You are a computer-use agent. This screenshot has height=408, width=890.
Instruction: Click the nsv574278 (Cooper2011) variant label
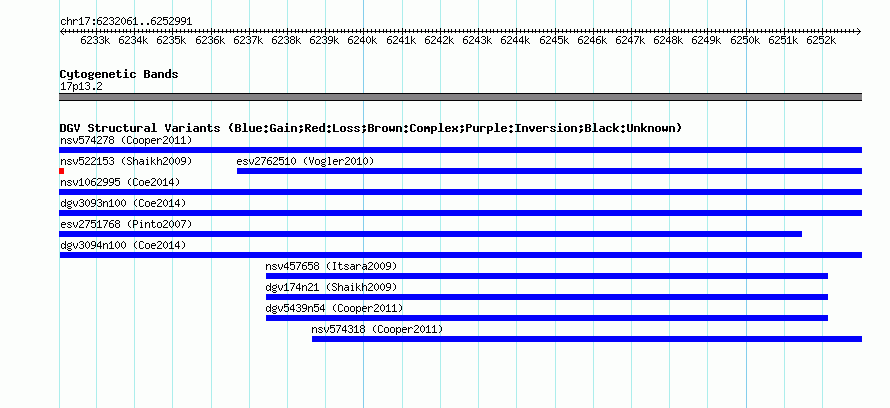click(x=126, y=140)
